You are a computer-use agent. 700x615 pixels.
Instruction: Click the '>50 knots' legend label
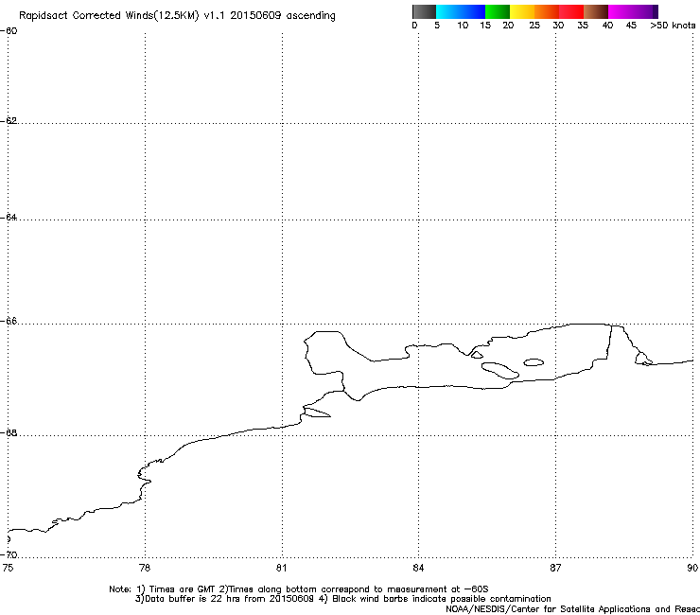tap(673, 26)
